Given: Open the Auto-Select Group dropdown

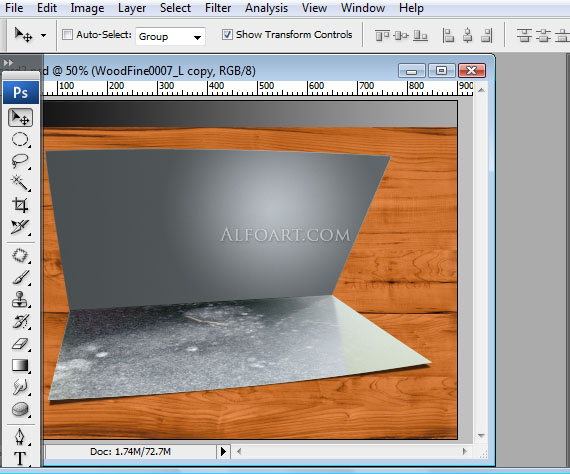Looking at the screenshot, I should pos(170,36).
